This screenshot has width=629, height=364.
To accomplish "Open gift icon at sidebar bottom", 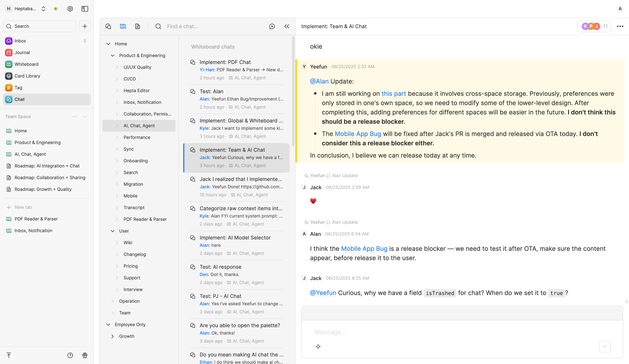I will coord(85,355).
